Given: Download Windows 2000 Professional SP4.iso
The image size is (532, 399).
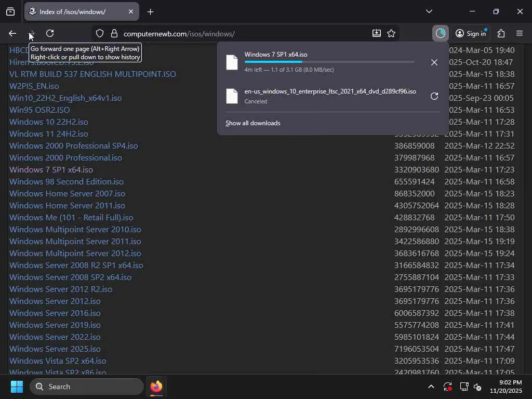Looking at the screenshot, I should pos(74,146).
